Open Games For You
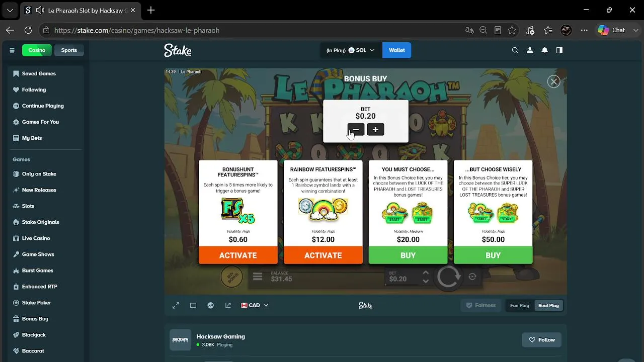Screen dimensions: 644x362 click(x=45, y=122)
